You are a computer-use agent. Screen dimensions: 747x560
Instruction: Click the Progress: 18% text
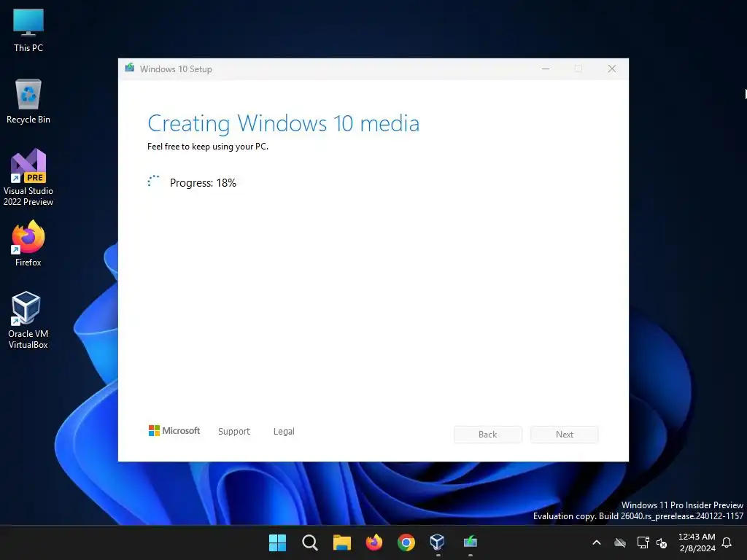203,183
